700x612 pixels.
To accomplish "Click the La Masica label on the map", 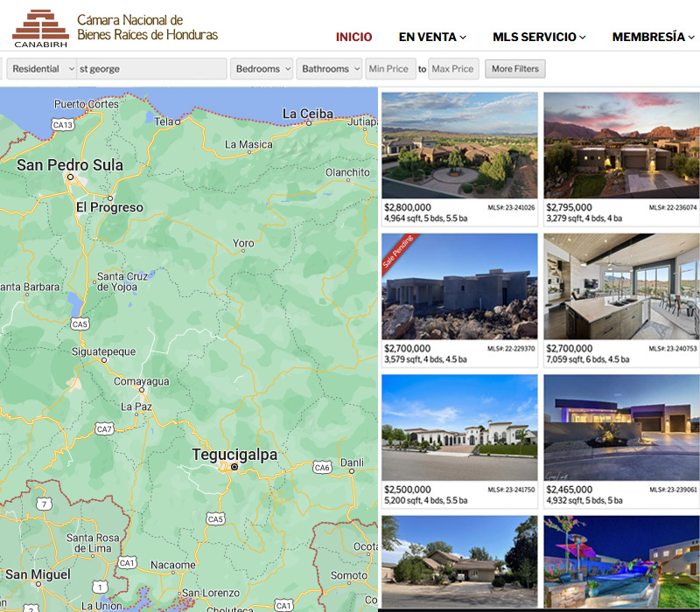I will coord(248,144).
